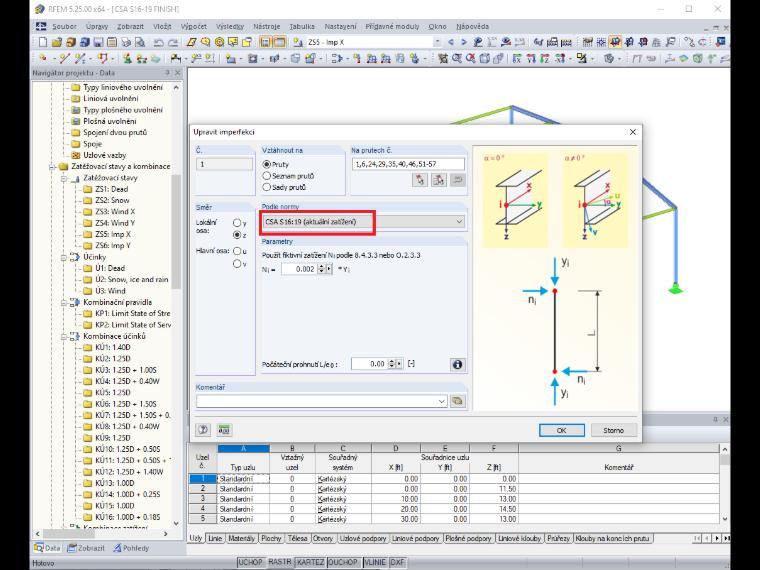The image size is (760, 570).
Task: Open the ZS5 - Imp X load case dropdown
Action: coord(437,42)
